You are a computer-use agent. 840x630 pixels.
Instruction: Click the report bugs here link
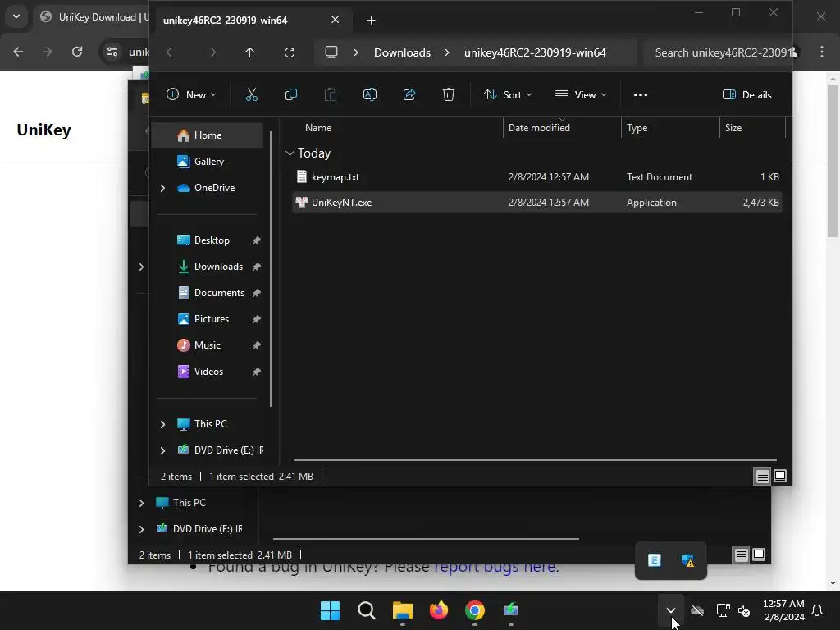click(496, 567)
